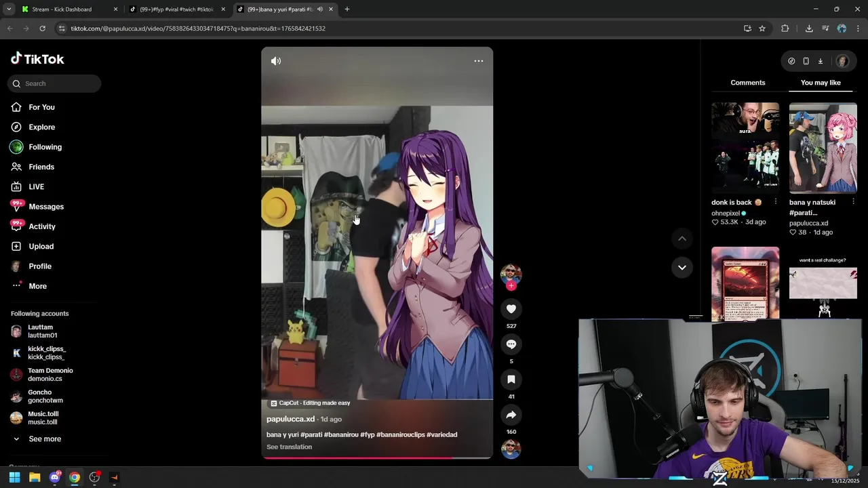Focus the TikTok search field
The width and height of the screenshot is (868, 488).
[54, 83]
